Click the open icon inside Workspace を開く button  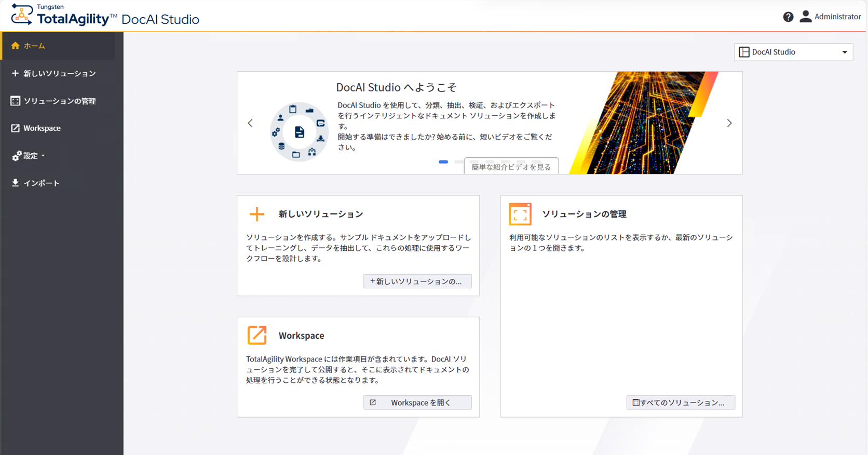(x=373, y=403)
